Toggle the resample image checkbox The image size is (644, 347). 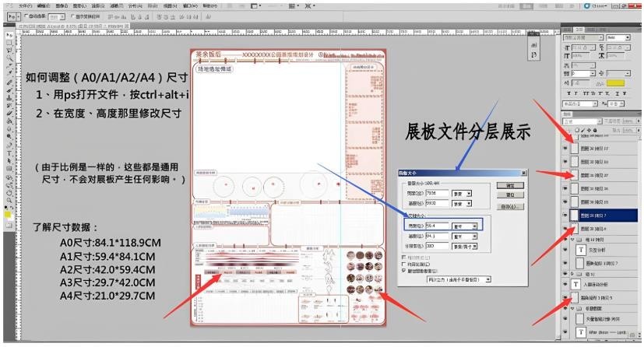(x=403, y=271)
